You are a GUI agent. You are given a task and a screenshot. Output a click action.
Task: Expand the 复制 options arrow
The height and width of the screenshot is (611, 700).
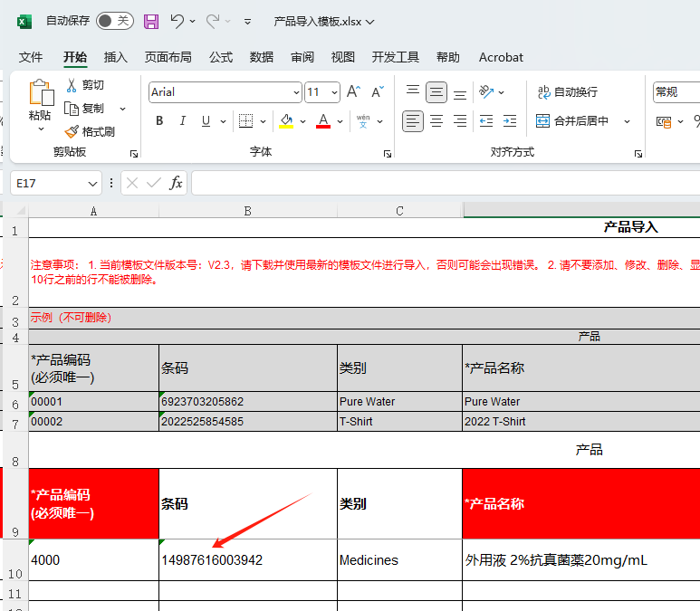click(x=123, y=109)
